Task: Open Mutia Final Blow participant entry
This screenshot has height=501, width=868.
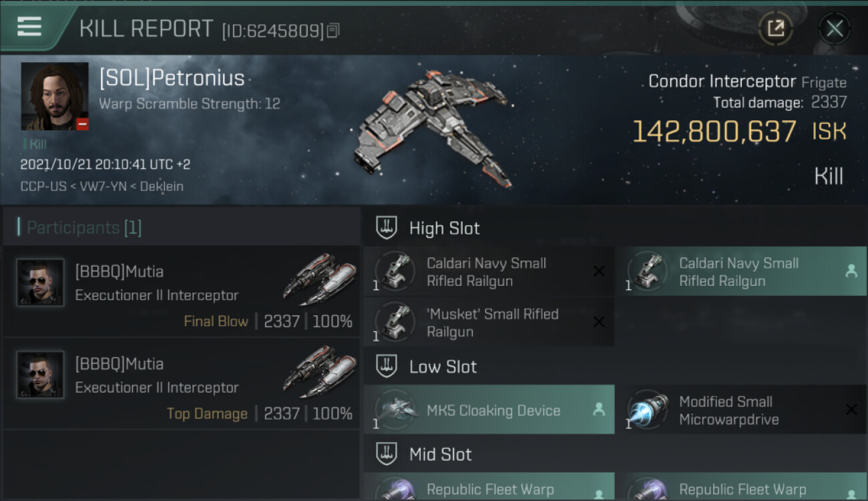Action: pyautogui.click(x=182, y=292)
